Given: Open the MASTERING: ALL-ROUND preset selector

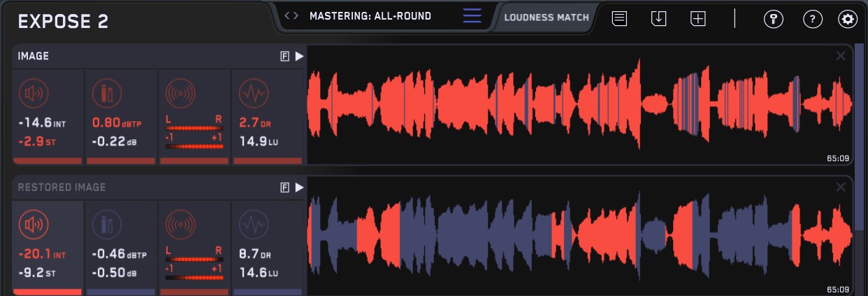Looking at the screenshot, I should pos(370,15).
